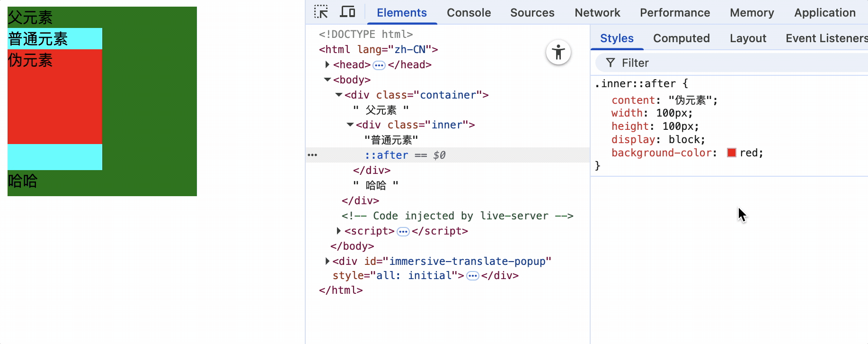Screen dimensions: 868x344
Task: Collapse the container div node
Action: click(x=339, y=95)
